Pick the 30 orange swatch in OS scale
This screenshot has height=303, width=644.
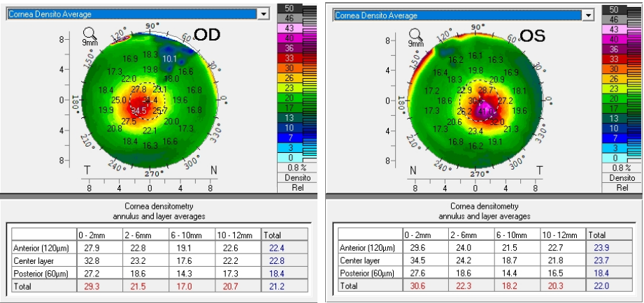click(614, 69)
